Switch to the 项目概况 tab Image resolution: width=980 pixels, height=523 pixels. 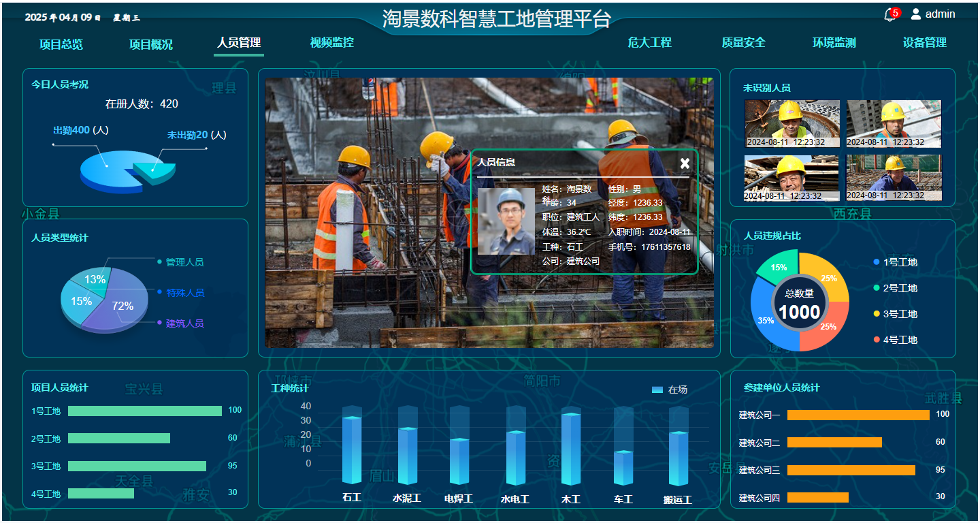(x=151, y=44)
